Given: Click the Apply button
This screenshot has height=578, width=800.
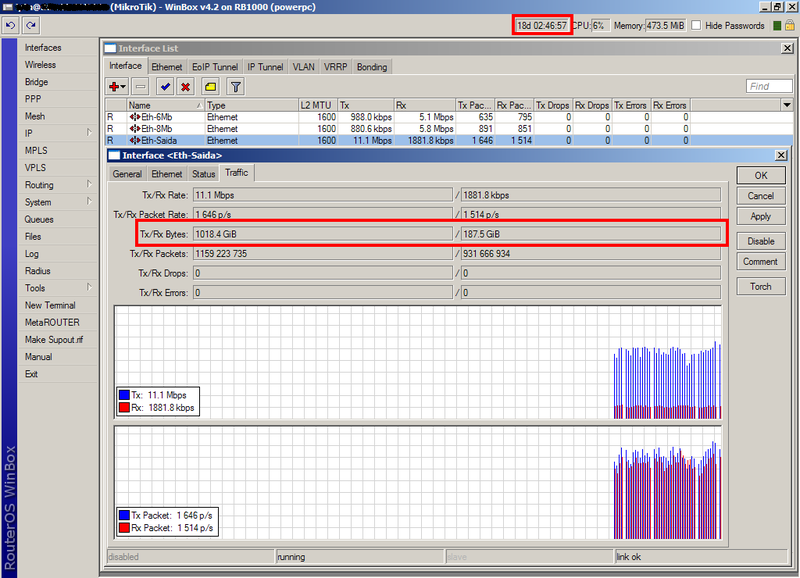Looking at the screenshot, I should pyautogui.click(x=761, y=216).
